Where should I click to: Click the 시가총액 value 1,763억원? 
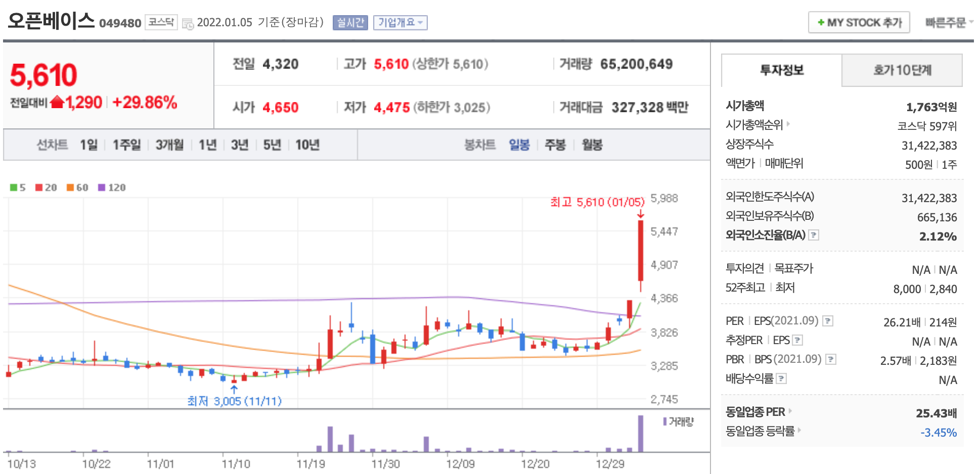[x=931, y=107]
